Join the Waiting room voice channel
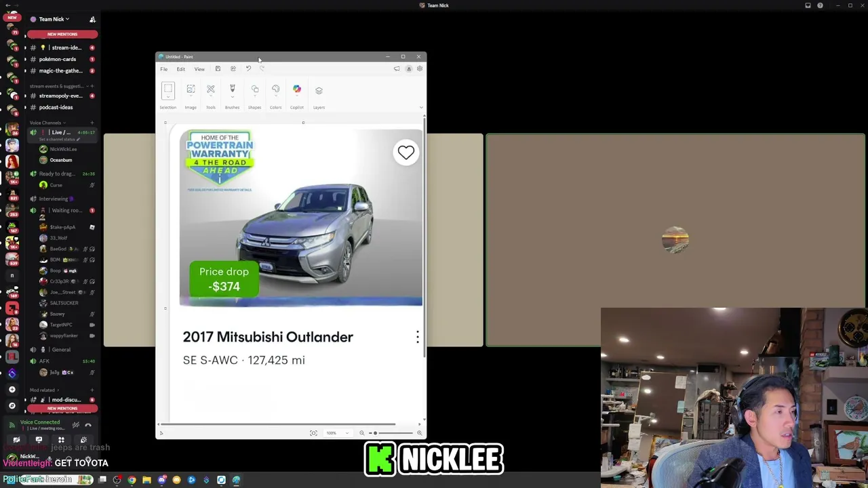 point(62,210)
